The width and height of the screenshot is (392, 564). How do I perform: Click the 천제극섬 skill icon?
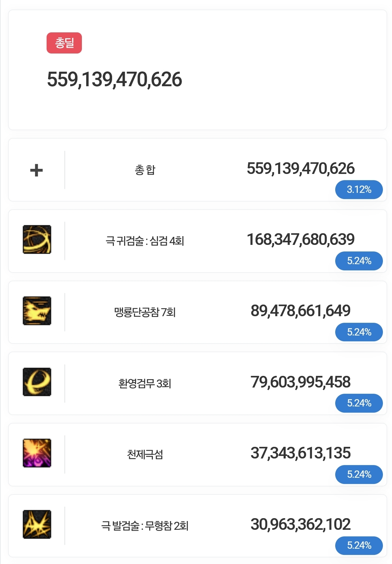[37, 453]
